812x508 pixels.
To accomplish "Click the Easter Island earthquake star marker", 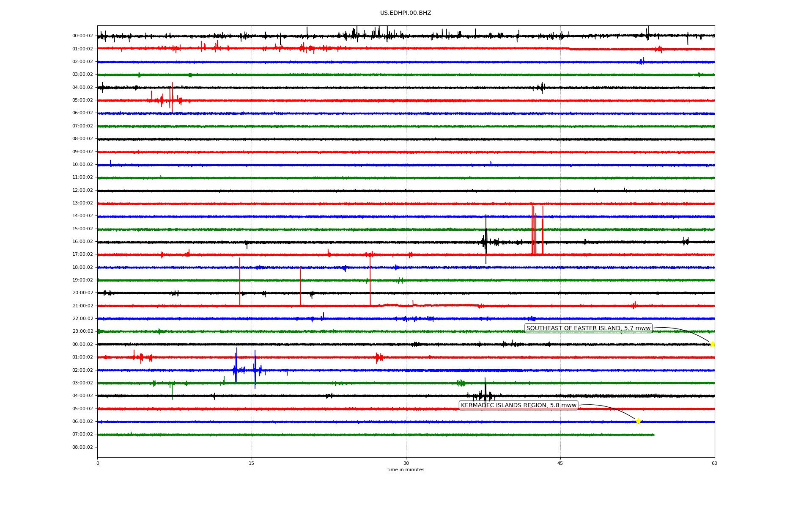I will (712, 344).
